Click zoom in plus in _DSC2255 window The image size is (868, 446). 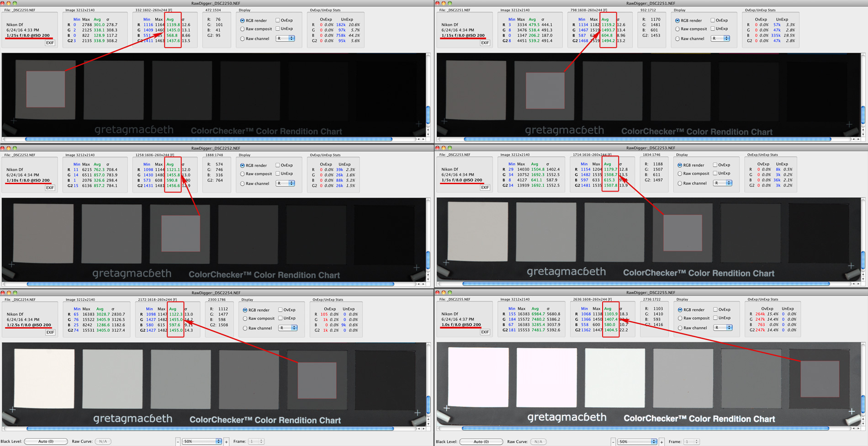point(662,441)
